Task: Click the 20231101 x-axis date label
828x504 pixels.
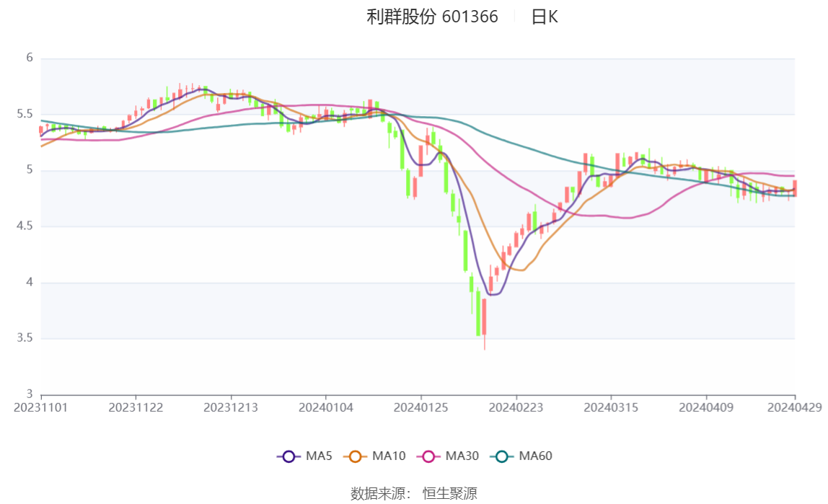Action: pyautogui.click(x=40, y=408)
